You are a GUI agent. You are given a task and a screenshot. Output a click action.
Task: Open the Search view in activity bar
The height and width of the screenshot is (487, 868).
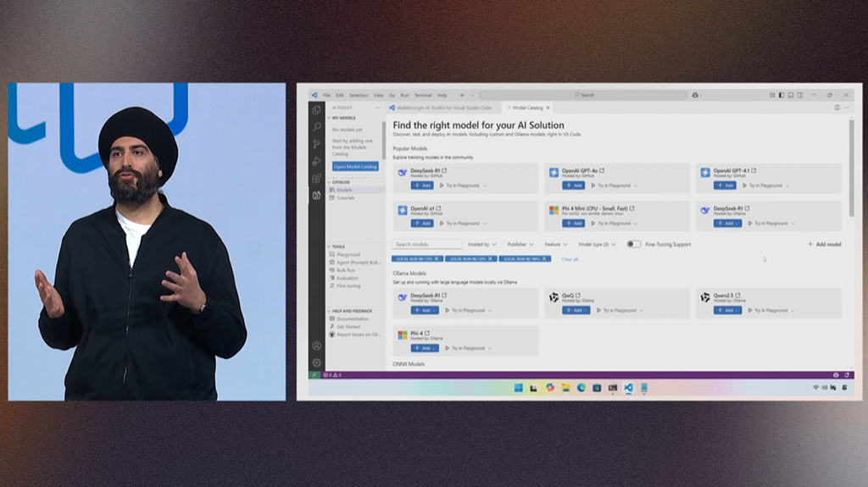(317, 127)
